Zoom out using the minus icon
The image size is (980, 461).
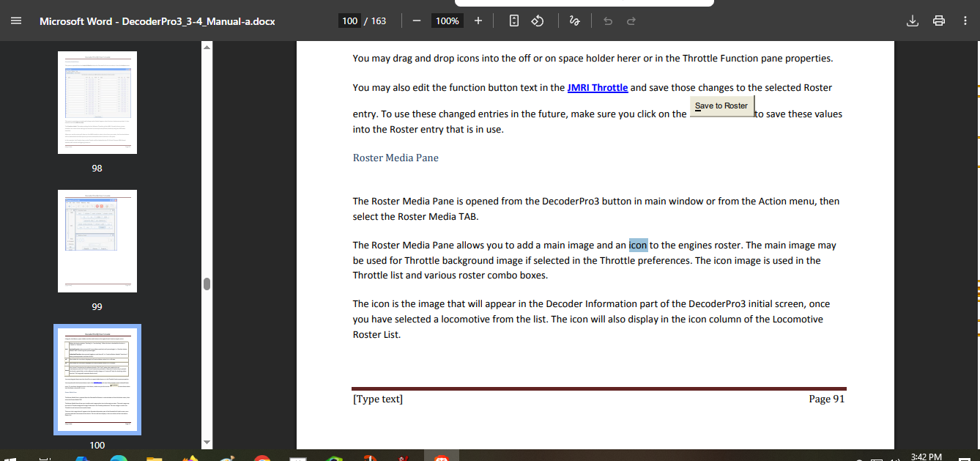(x=416, y=21)
